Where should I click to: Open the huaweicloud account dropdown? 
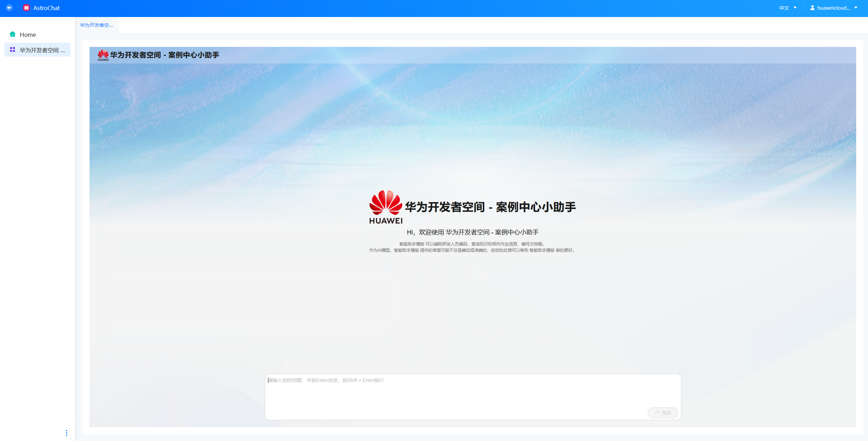[834, 8]
